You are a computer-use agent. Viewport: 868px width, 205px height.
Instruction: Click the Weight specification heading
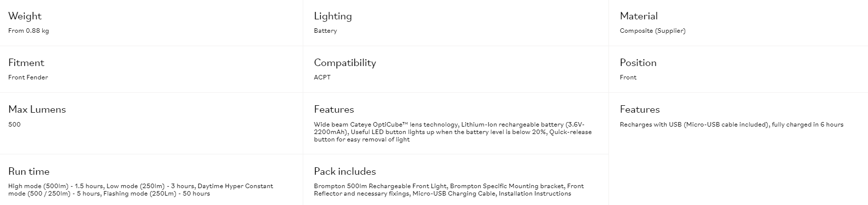[25, 16]
